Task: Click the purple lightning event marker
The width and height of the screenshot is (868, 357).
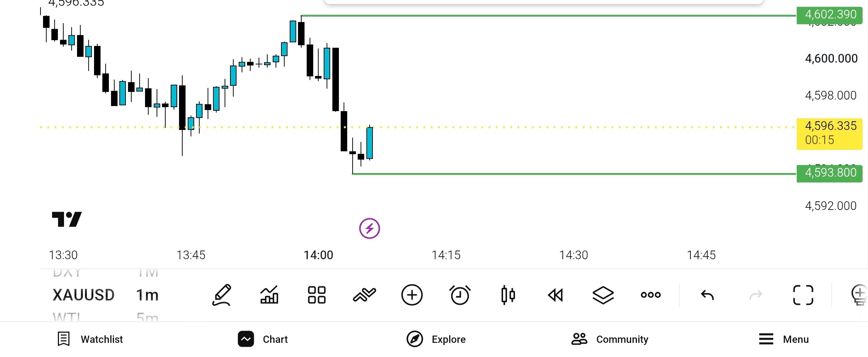Action: (x=369, y=228)
